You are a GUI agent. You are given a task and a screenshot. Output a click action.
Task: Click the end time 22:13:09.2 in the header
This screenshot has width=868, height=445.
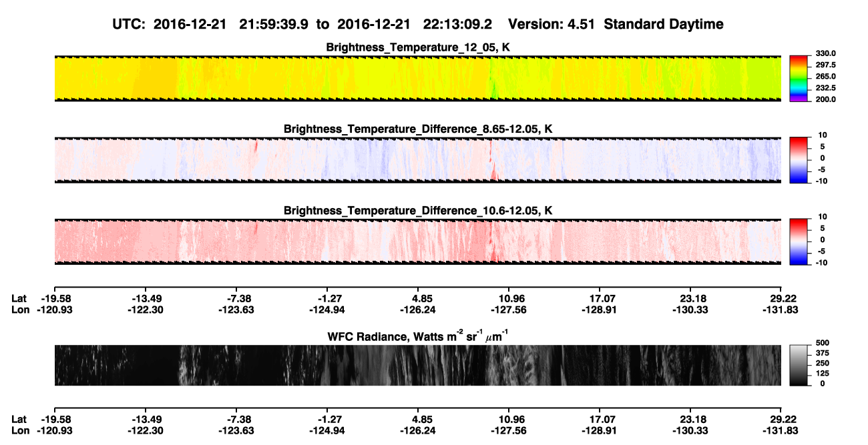click(x=457, y=25)
